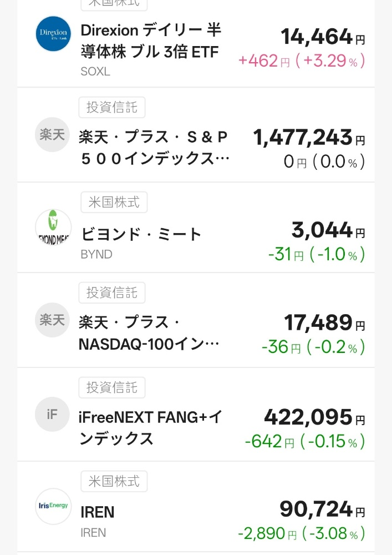Open 楽天・プラス・NASDAQ-100 fund details
The width and height of the screenshot is (392, 555).
pyautogui.click(x=149, y=333)
